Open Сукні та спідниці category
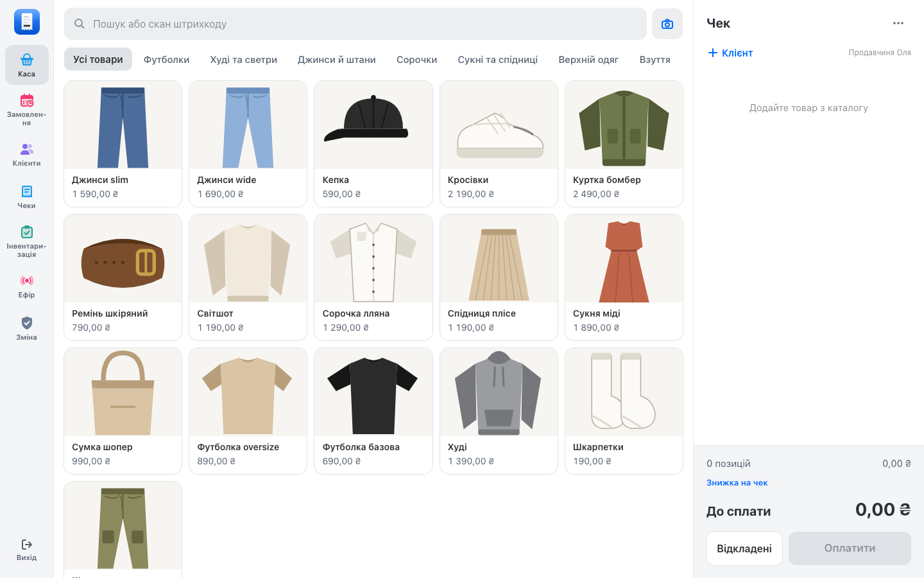The height and width of the screenshot is (578, 924). pos(498,59)
